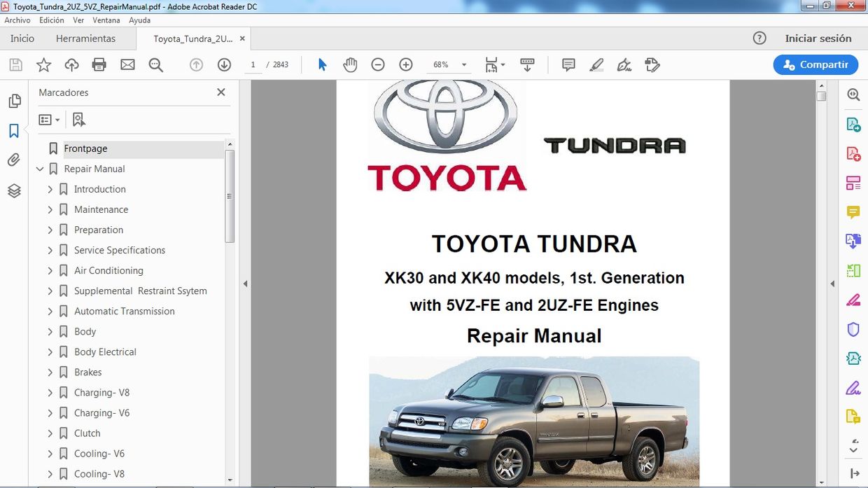Add bookmark star icon in toolbar
The image size is (868, 488).
click(43, 65)
